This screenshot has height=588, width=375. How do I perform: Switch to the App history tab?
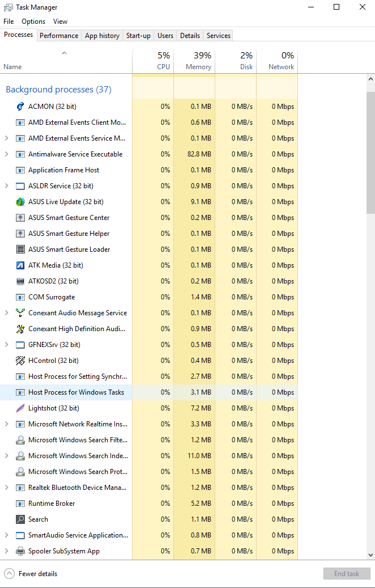tap(102, 36)
